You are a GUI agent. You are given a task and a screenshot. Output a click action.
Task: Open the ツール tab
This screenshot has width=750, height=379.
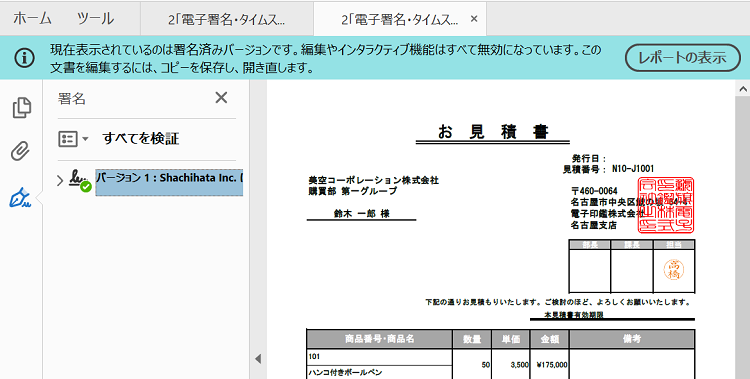tap(95, 19)
